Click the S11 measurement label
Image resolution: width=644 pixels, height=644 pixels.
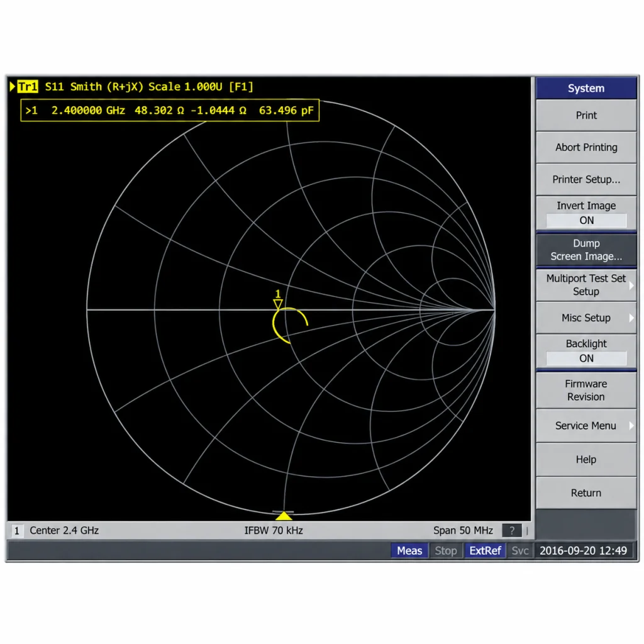55,87
